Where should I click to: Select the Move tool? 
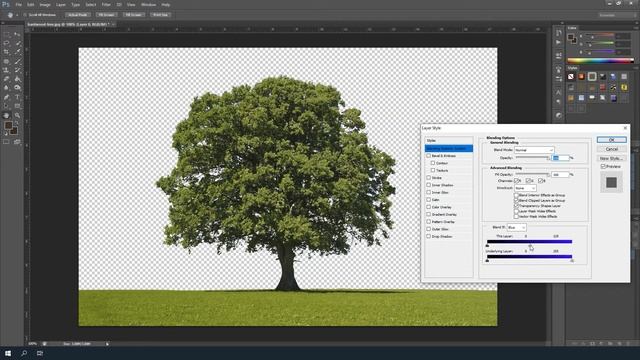[17, 34]
